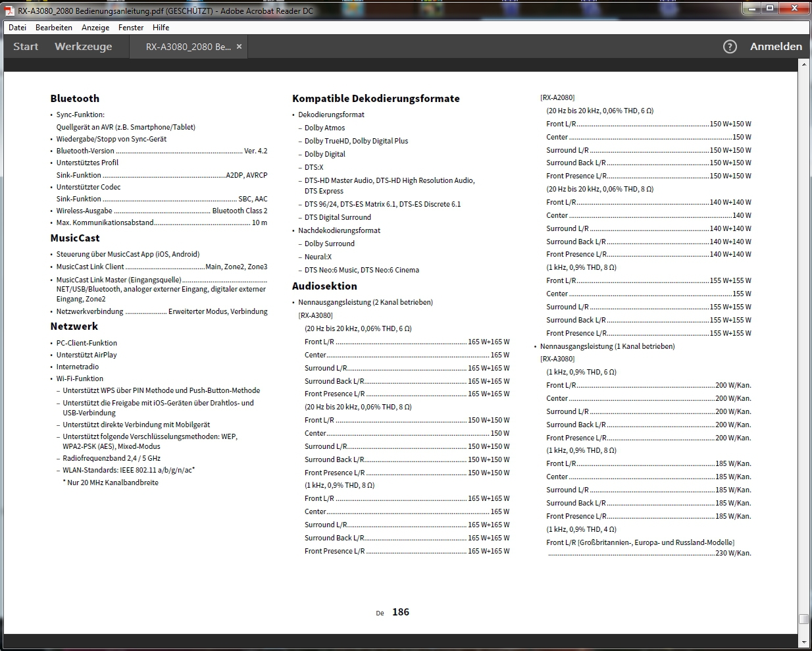Click the Kompatible Dekodierungsformate heading
The width and height of the screenshot is (812, 651).
[376, 99]
